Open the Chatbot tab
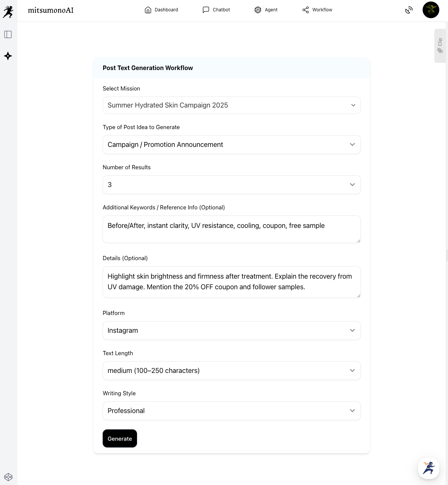The height and width of the screenshot is (485, 448). (216, 10)
